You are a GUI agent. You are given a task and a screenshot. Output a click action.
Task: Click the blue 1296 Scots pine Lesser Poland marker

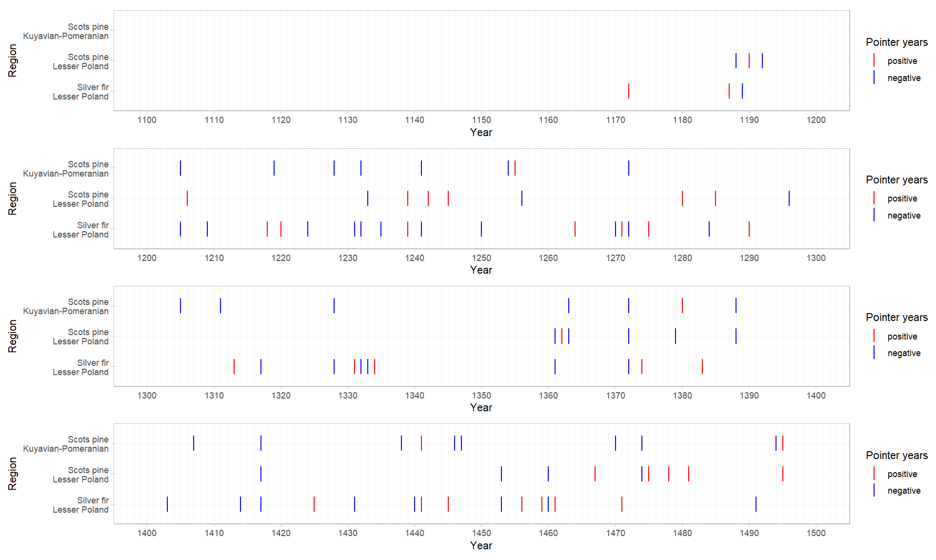pos(789,199)
